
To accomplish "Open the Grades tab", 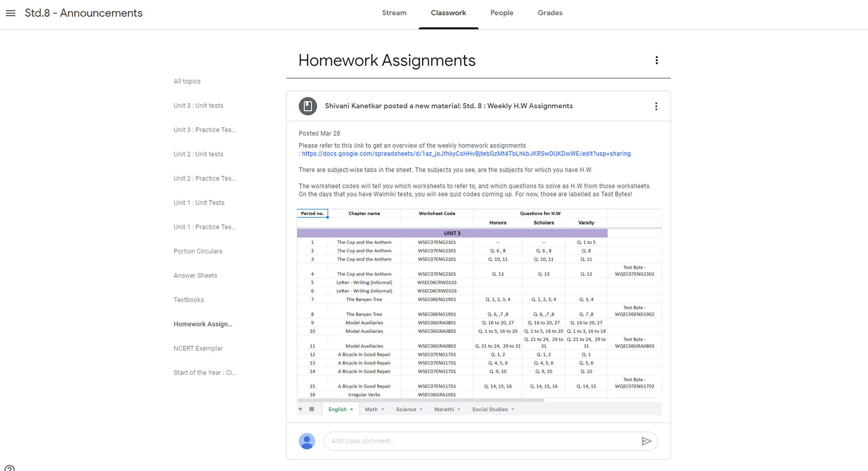I will click(550, 13).
